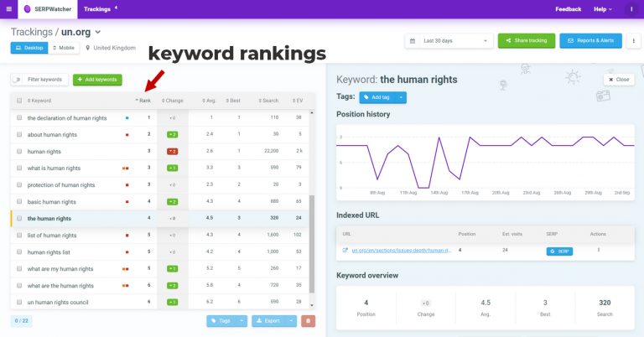The width and height of the screenshot is (644, 337).
Task: Click the United Kingdom location pin
Action: (x=87, y=48)
